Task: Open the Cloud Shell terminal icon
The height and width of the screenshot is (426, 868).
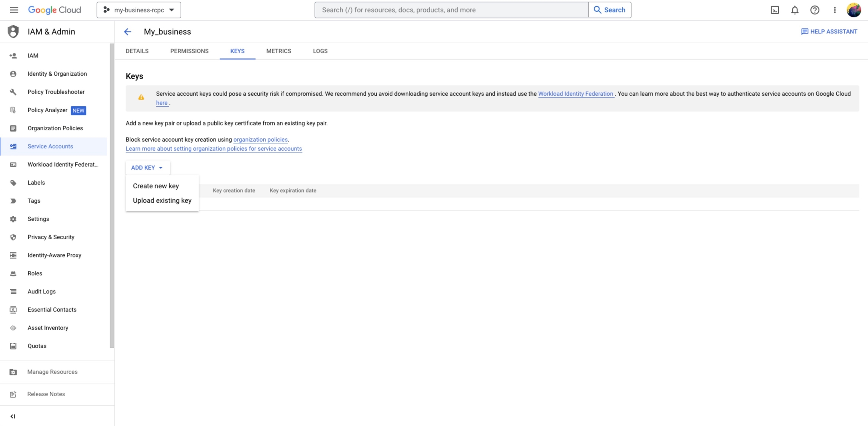Action: [775, 10]
